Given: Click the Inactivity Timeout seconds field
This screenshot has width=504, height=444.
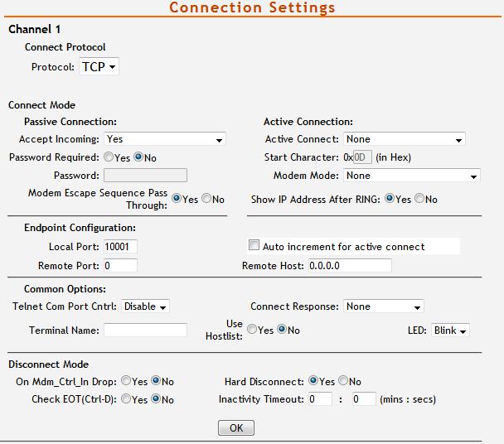Looking at the screenshot, I should 364,399.
